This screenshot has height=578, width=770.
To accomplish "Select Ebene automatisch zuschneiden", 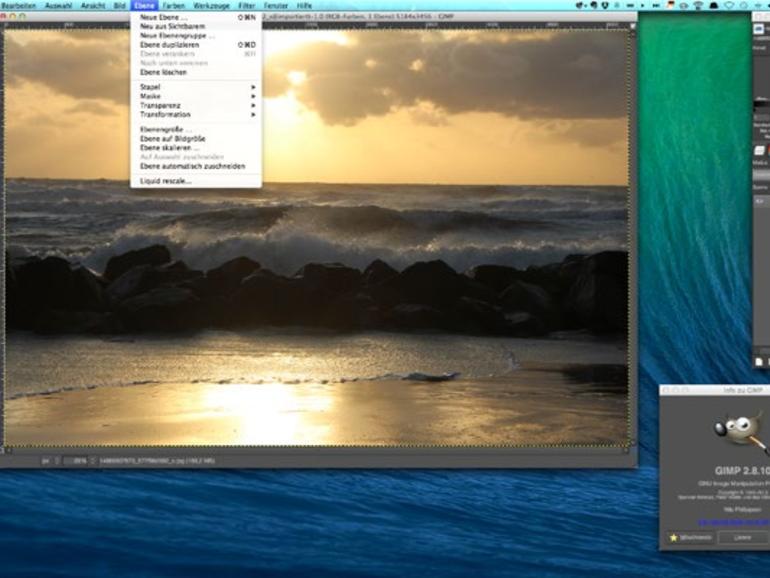I will [x=196, y=166].
